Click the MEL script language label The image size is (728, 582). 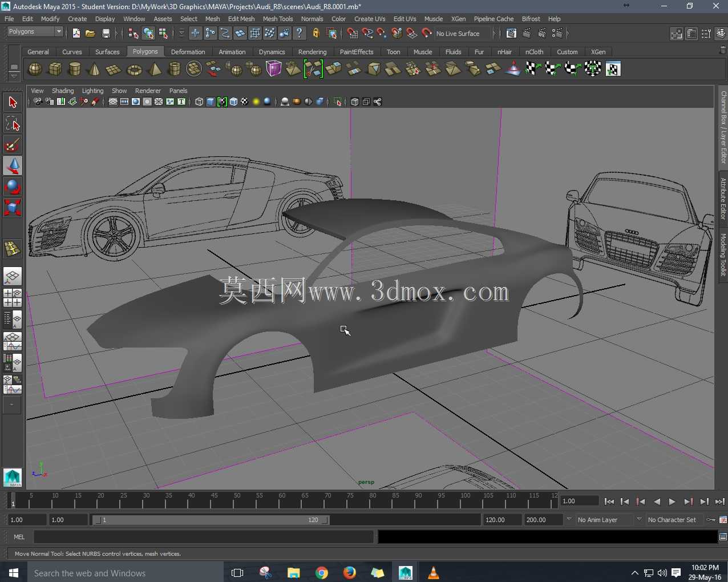tap(19, 537)
